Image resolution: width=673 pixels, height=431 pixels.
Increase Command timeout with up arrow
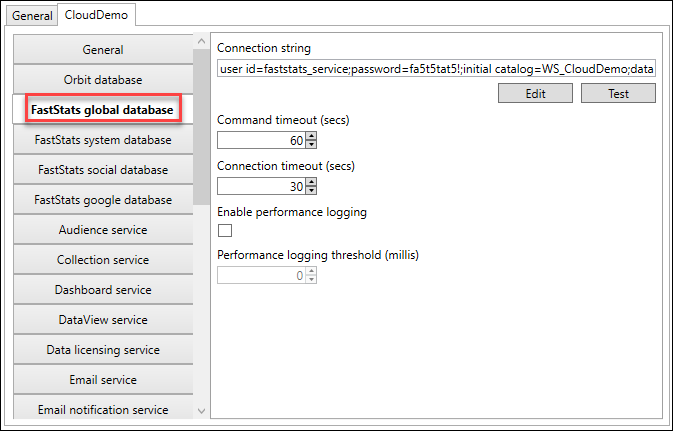pos(311,136)
